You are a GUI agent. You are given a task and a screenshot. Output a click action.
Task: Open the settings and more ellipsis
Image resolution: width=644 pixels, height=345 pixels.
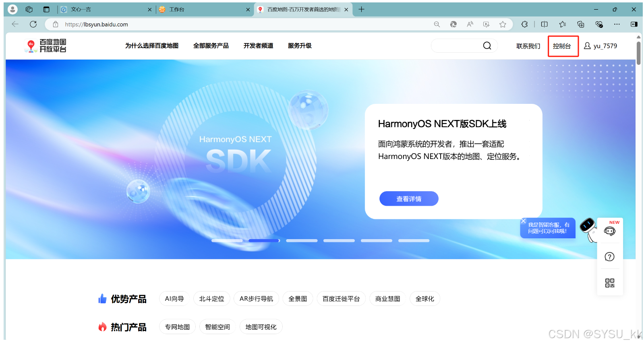point(617,24)
